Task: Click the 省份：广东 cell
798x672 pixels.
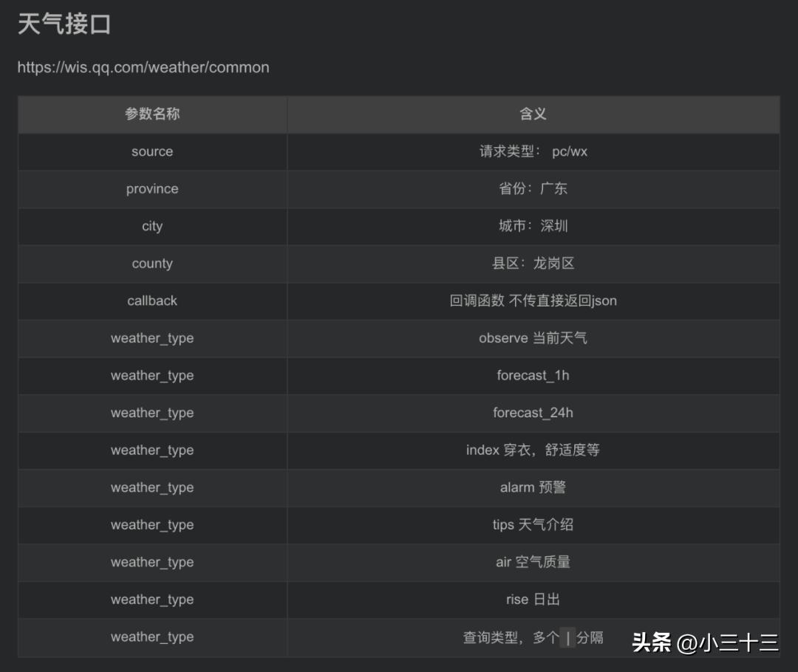Action: [x=532, y=189]
